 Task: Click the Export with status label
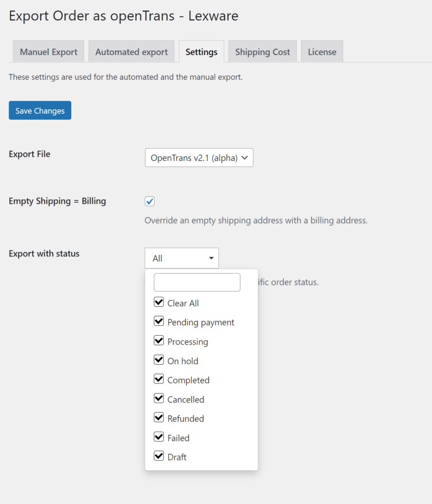pyautogui.click(x=44, y=253)
